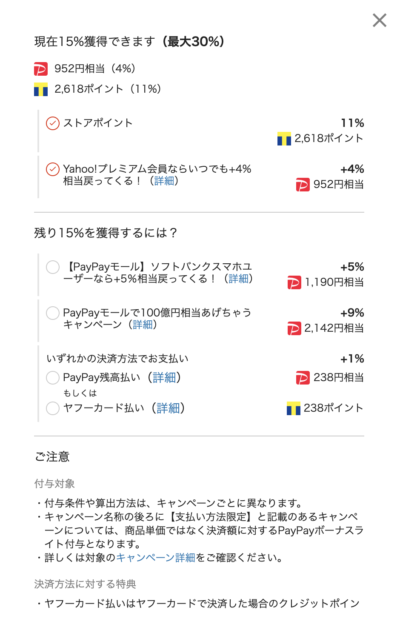Click the PayPay icon beside 238円相当
Screen dimensions: 400x644
coord(303,378)
